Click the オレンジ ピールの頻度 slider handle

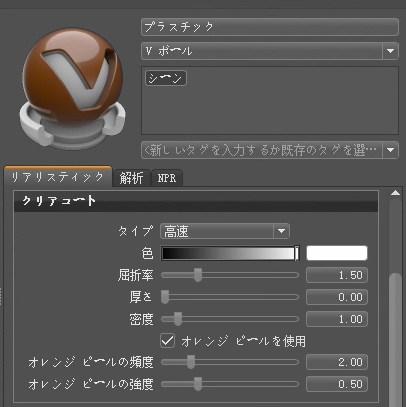[191, 362]
